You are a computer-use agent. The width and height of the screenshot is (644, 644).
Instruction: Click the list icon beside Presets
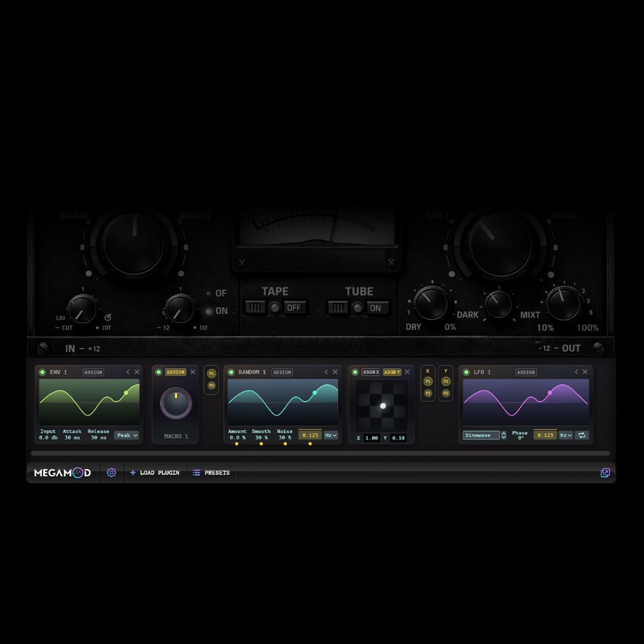click(x=196, y=472)
